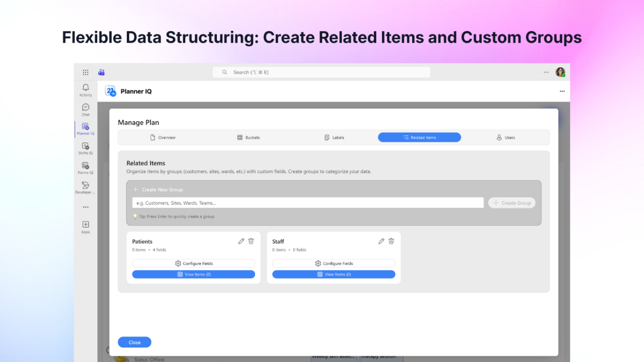Switch to the Users tab
644x362 pixels.
(505, 137)
